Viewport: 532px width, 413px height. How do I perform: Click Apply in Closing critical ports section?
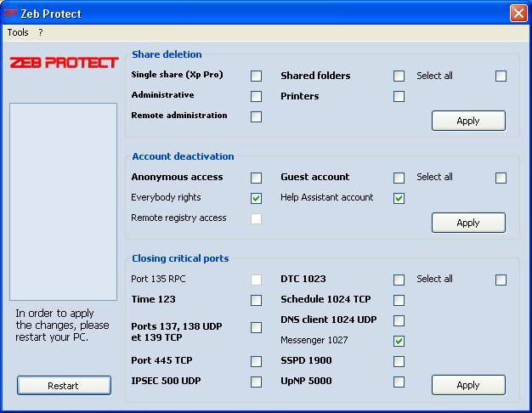(x=468, y=385)
